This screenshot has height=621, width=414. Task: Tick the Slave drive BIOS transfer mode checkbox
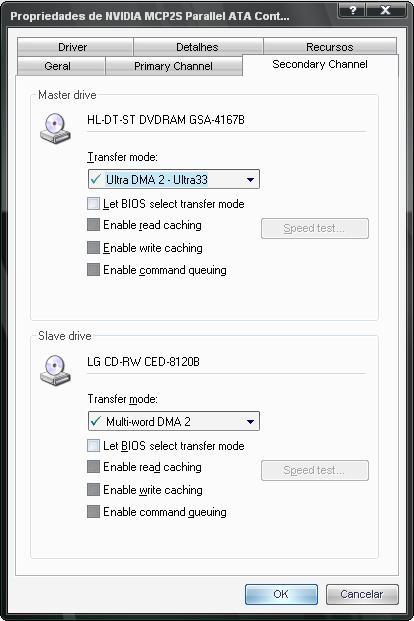[93, 446]
